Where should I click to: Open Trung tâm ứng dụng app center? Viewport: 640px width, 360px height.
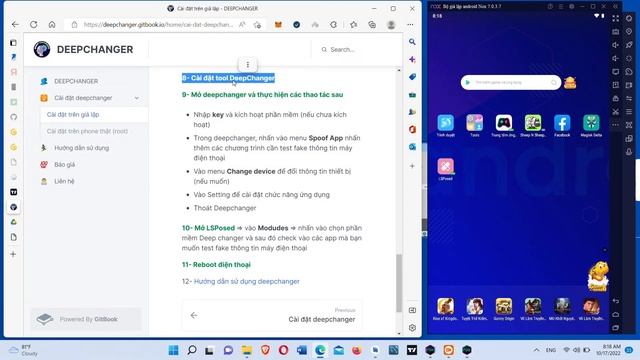coord(504,125)
